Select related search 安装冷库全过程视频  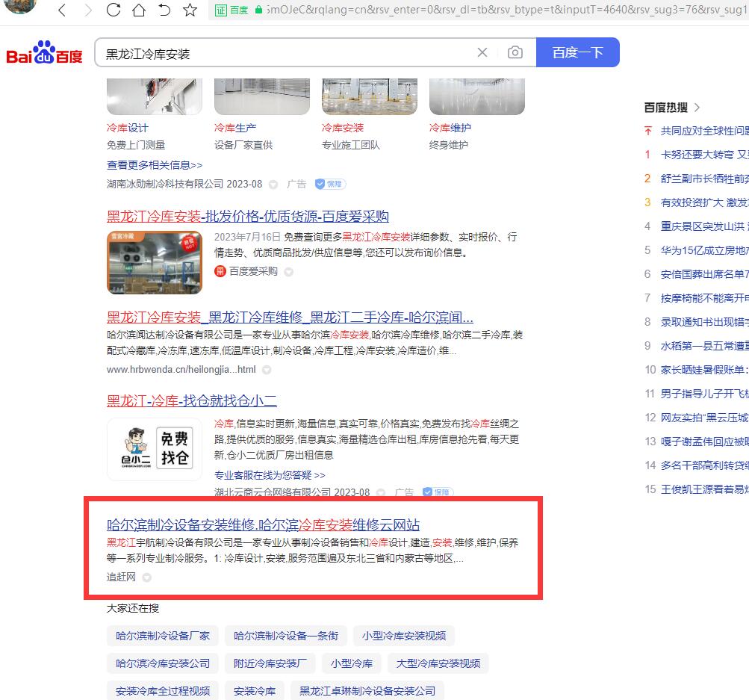pyautogui.click(x=162, y=691)
